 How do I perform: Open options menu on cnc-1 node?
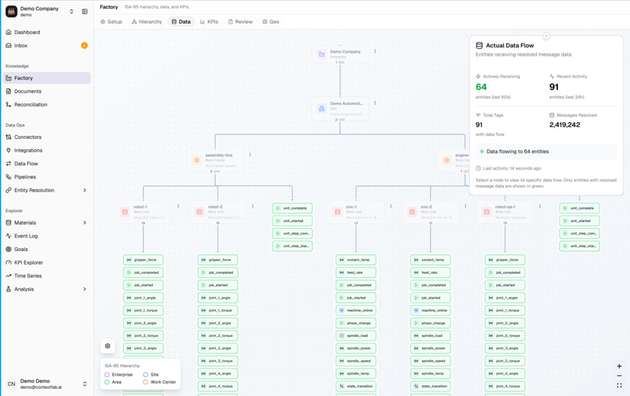click(x=391, y=206)
